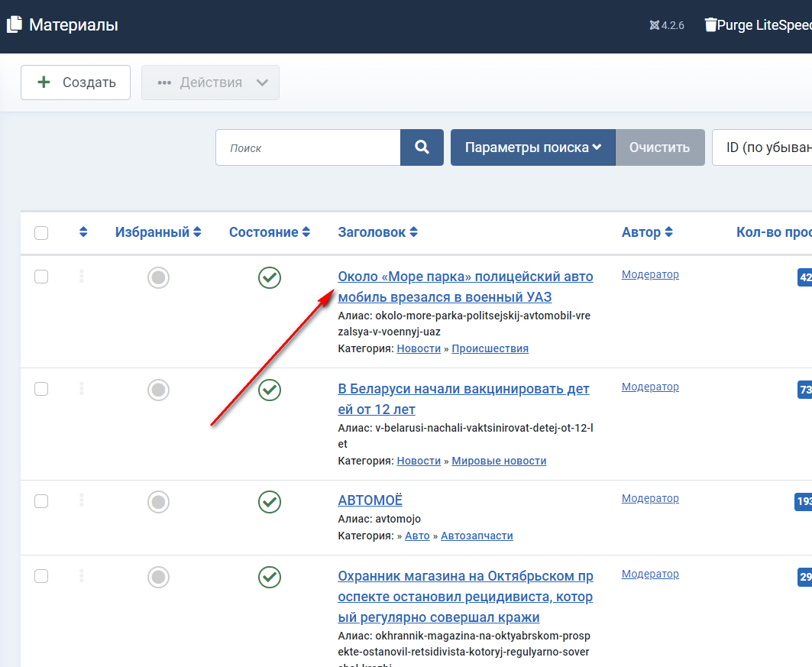
Task: Unpublish the «Море парка» article via its status checkmark
Action: tap(269, 277)
